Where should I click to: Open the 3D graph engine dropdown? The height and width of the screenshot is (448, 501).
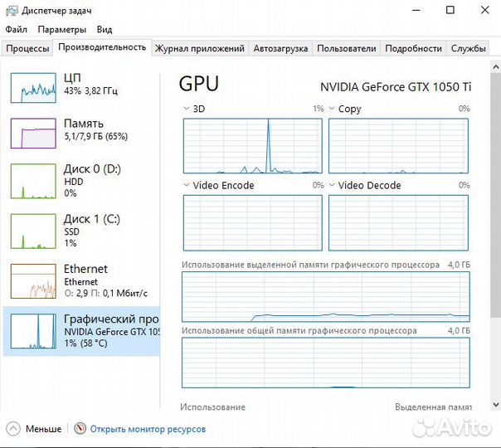tap(187, 109)
